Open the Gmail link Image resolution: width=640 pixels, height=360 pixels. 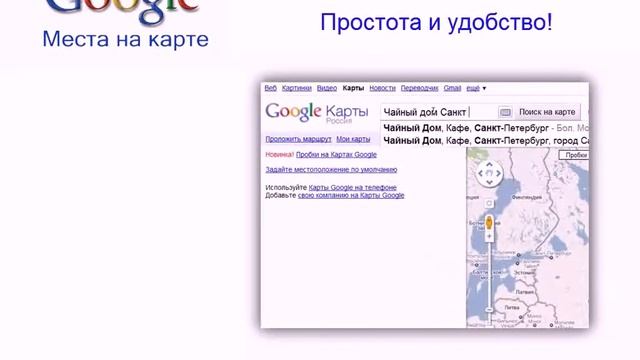(452, 88)
